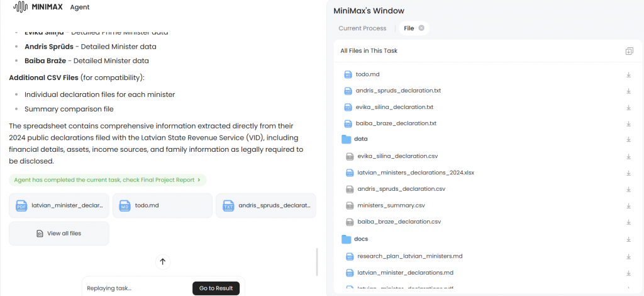The image size is (644, 296).
Task: Download latvian_minister_declarations.md via its arrow icon
Action: [x=628, y=273]
